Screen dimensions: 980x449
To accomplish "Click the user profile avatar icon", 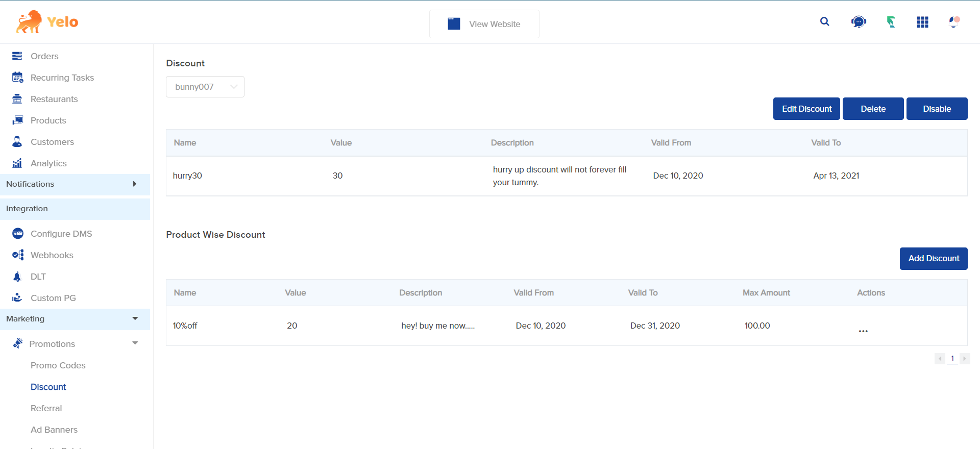I will (x=954, y=22).
